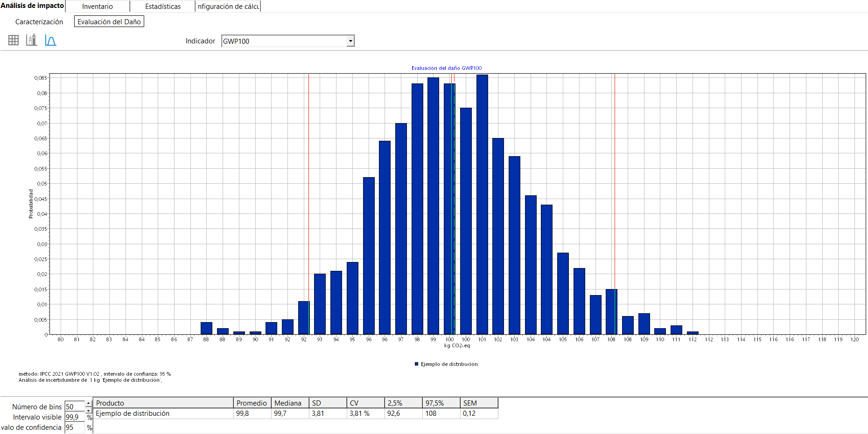
Task: Click the Promedio column header
Action: point(252,403)
